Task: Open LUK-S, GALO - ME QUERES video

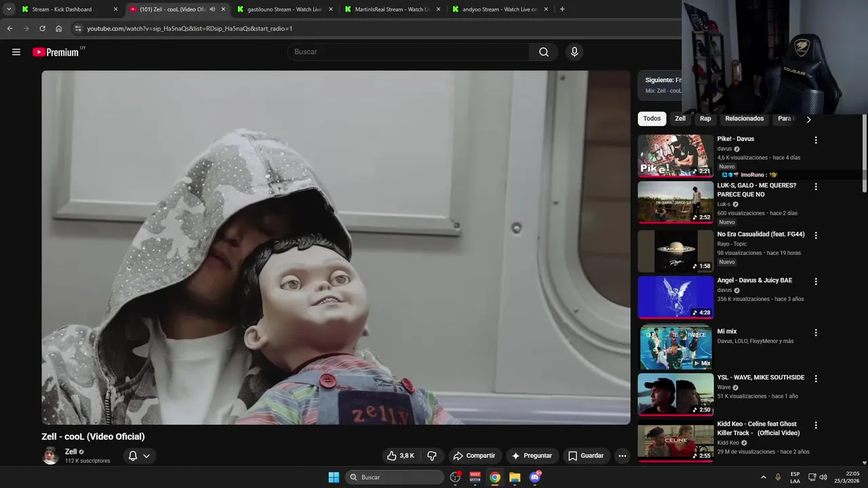Action: (x=675, y=202)
